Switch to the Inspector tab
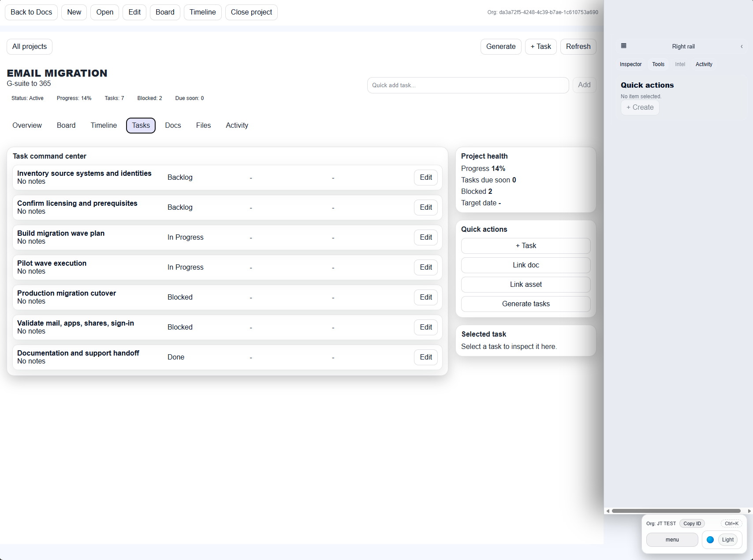 pyautogui.click(x=630, y=64)
